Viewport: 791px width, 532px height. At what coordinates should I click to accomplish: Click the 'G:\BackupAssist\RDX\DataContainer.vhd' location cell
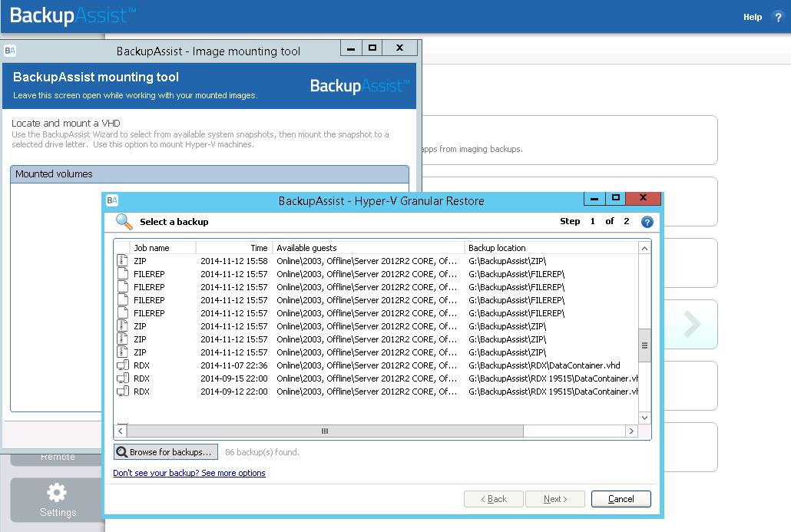coord(544,365)
